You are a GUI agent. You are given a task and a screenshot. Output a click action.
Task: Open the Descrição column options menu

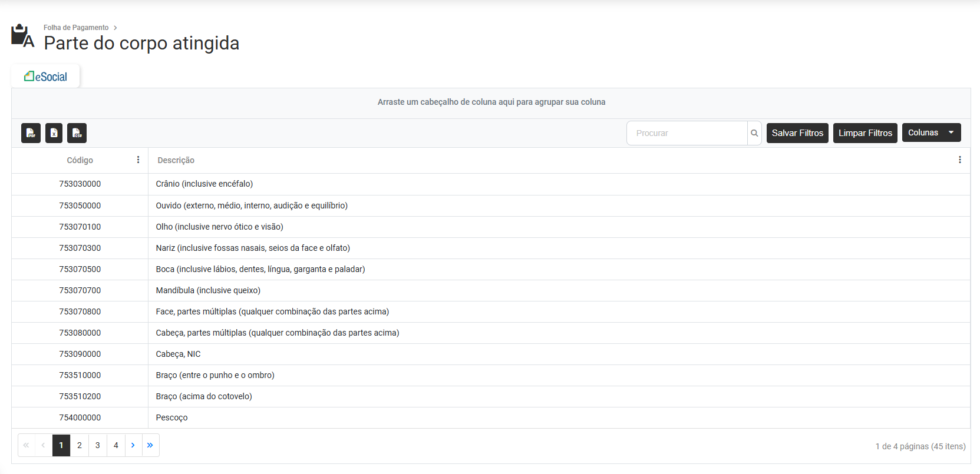[x=959, y=160]
